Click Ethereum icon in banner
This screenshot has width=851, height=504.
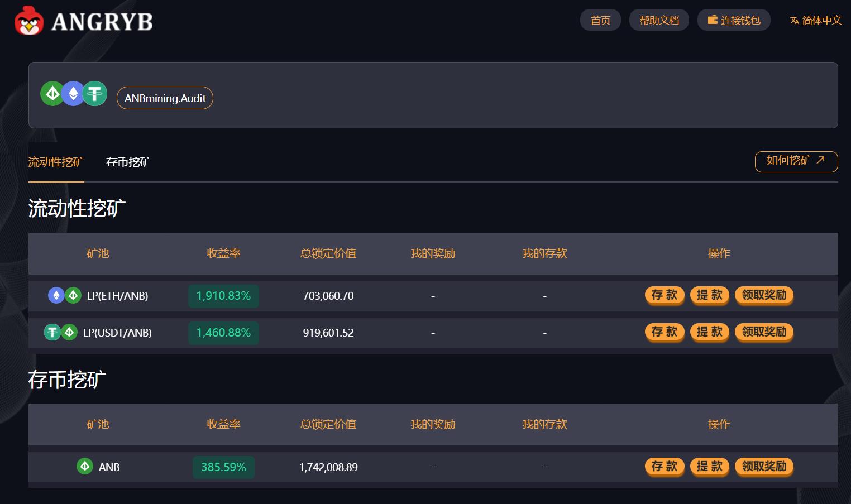(x=73, y=93)
